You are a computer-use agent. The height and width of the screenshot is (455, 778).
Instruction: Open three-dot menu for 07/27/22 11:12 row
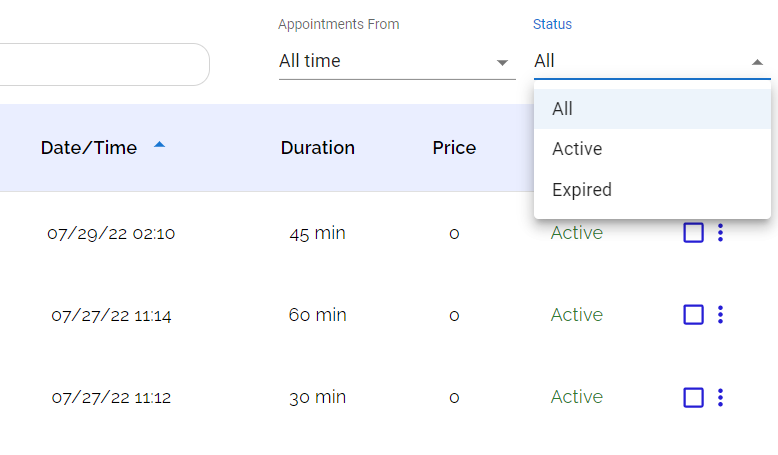pos(720,397)
